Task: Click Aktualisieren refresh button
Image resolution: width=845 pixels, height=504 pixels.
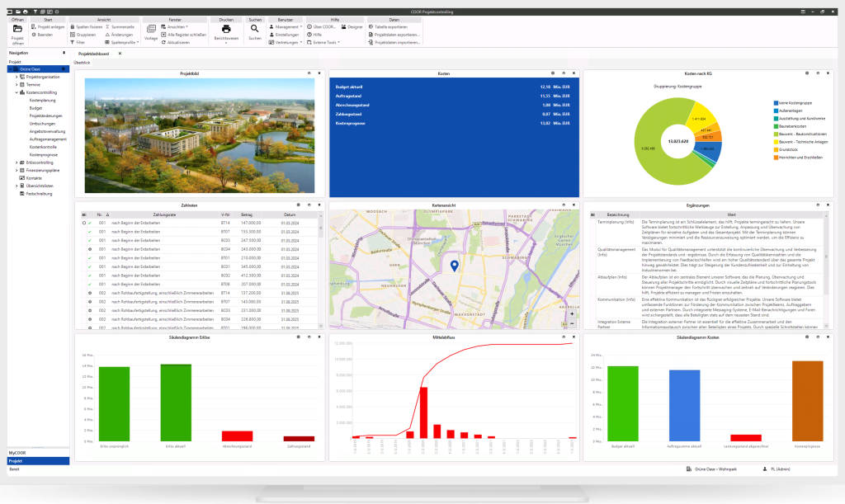Action: pos(175,42)
